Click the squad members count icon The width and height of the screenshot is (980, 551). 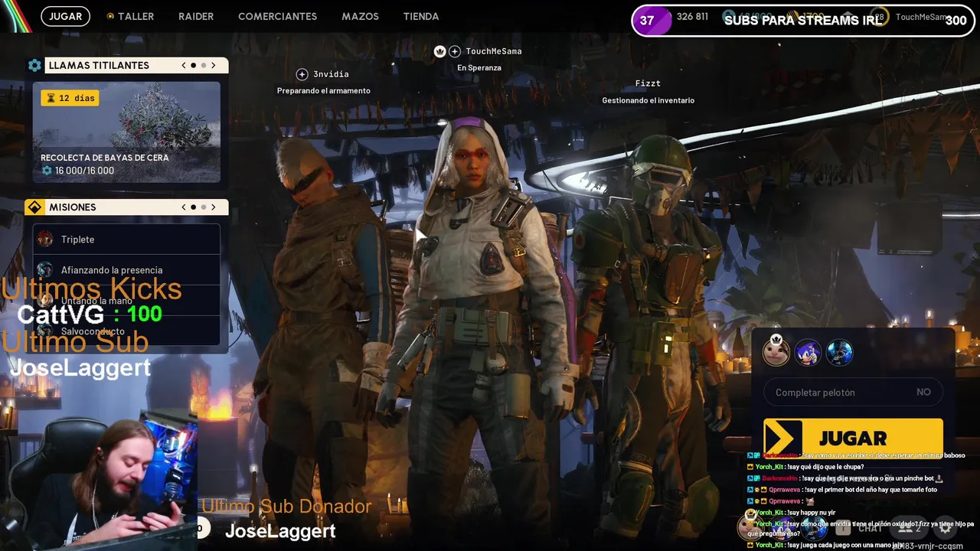(910, 528)
